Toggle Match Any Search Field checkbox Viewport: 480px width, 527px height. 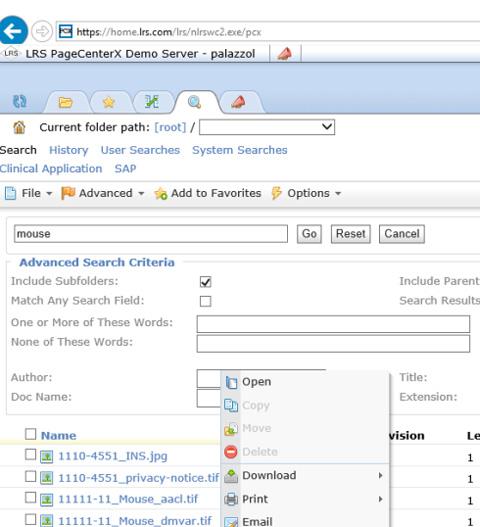(x=205, y=301)
